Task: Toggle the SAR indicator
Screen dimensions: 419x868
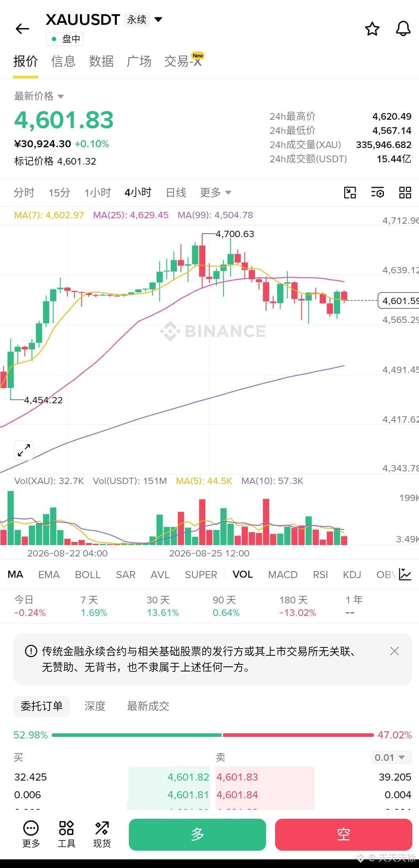Action: click(125, 575)
